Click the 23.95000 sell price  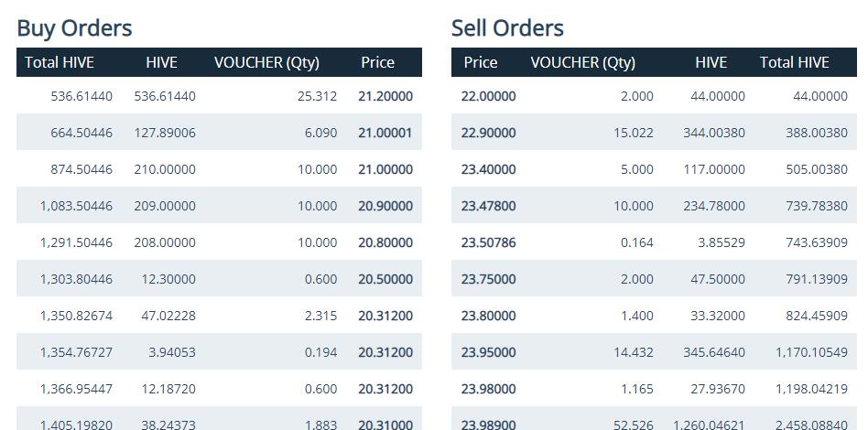click(489, 352)
